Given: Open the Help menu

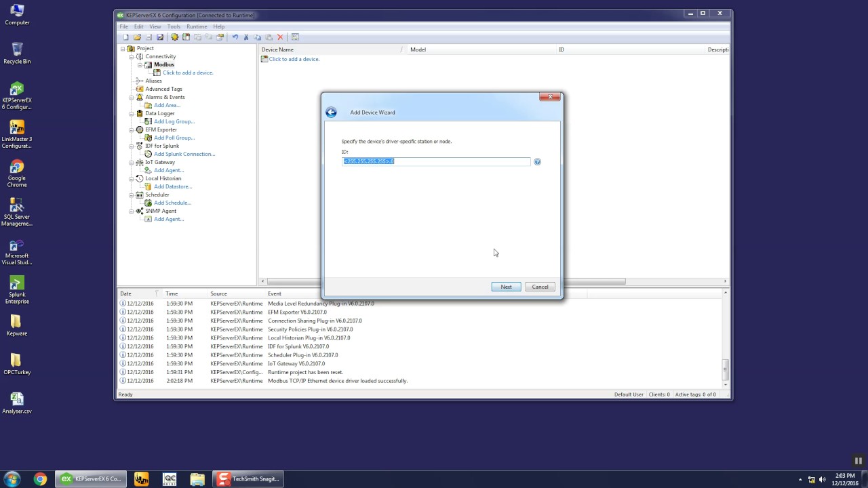Looking at the screenshot, I should pos(219,26).
